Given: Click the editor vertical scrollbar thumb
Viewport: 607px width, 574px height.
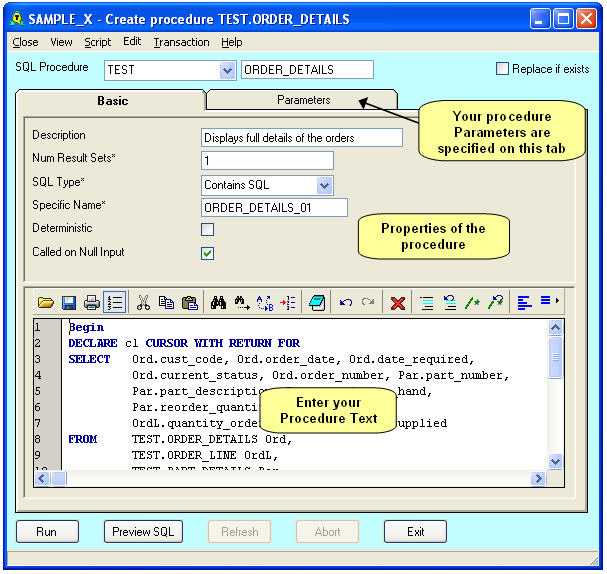Looking at the screenshot, I should pos(556,356).
